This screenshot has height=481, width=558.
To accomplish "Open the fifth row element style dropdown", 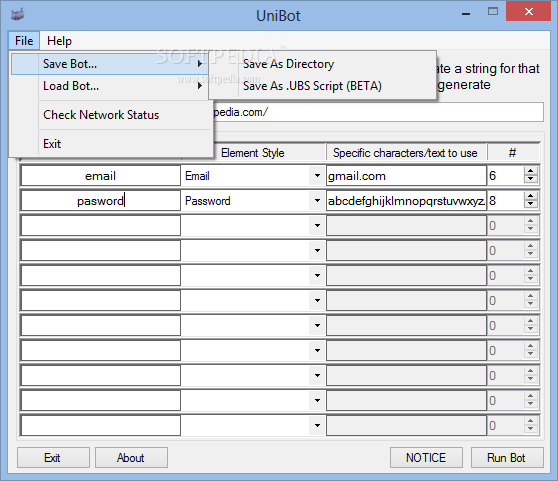I will tap(317, 275).
